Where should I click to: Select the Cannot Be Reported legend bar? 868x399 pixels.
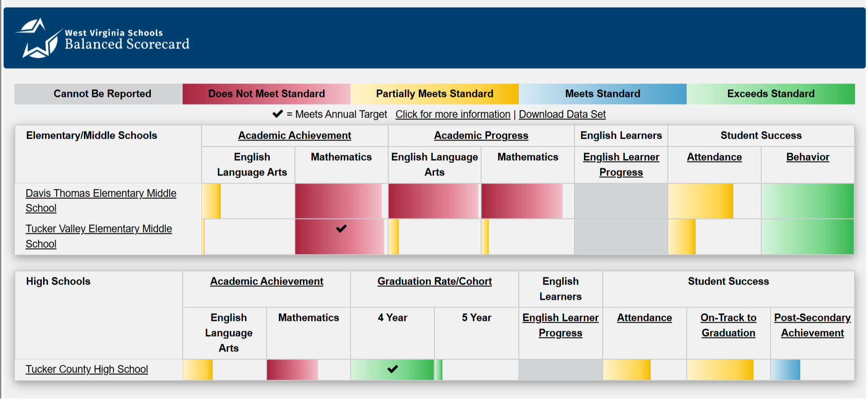102,94
